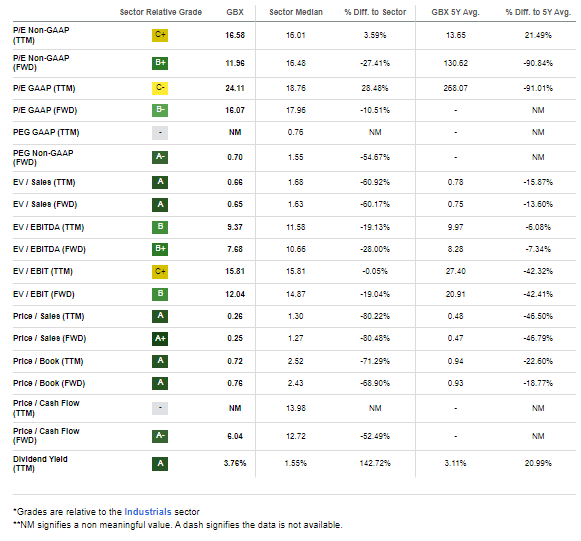Click the -54.67% PEG difference to sector
The height and width of the screenshot is (541, 581).
click(375, 157)
